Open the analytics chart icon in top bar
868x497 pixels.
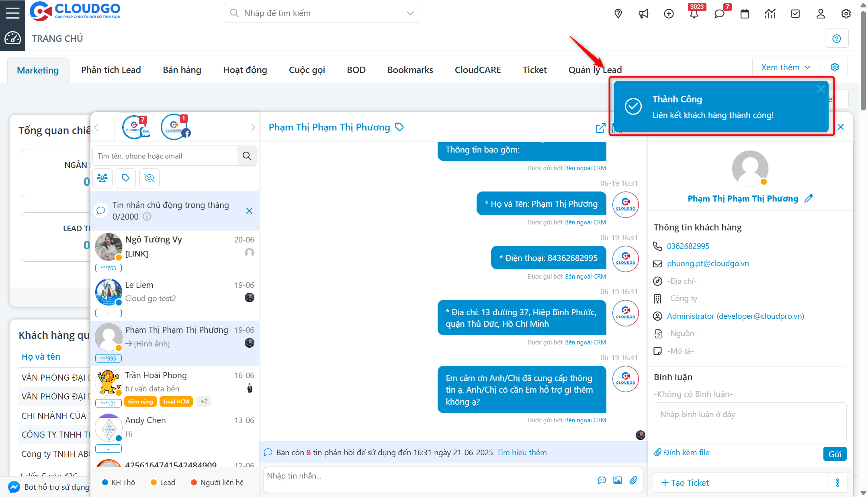click(x=770, y=13)
